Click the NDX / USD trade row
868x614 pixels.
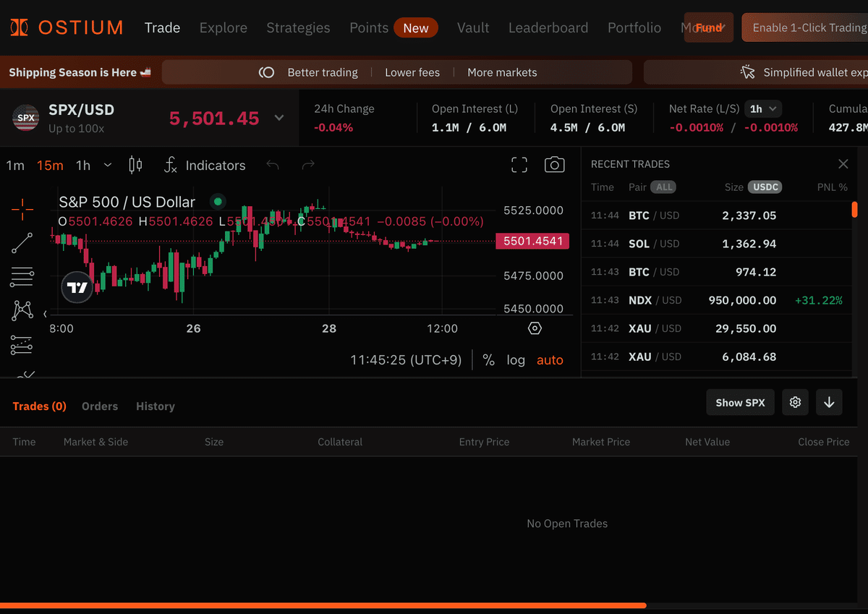717,300
